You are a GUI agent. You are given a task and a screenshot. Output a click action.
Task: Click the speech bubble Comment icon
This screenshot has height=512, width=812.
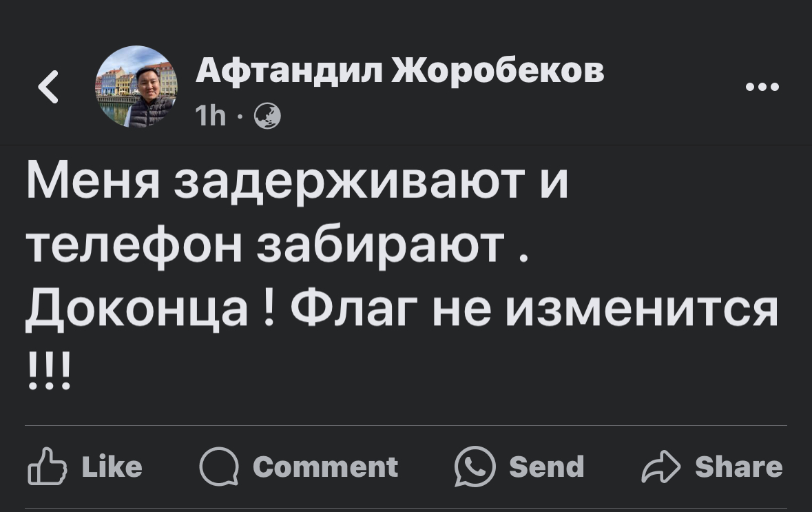[x=218, y=467]
